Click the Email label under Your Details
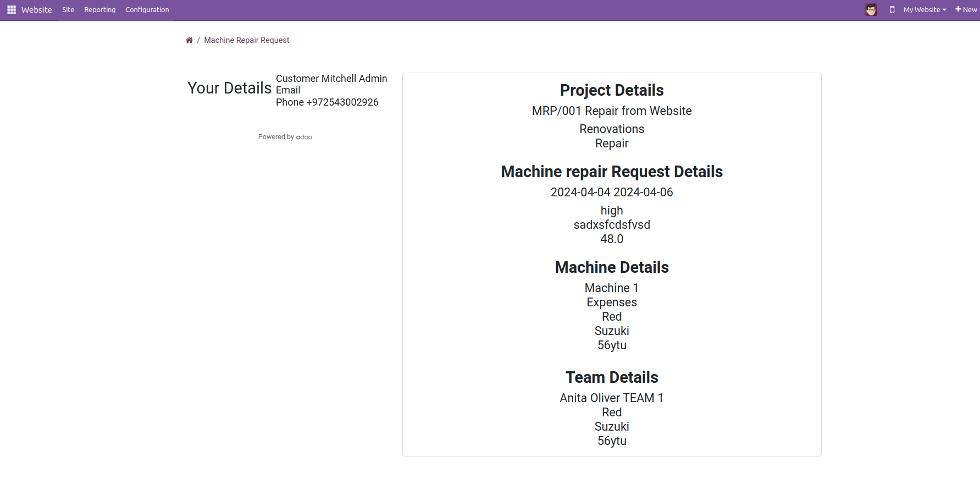980x495 pixels. coord(288,90)
